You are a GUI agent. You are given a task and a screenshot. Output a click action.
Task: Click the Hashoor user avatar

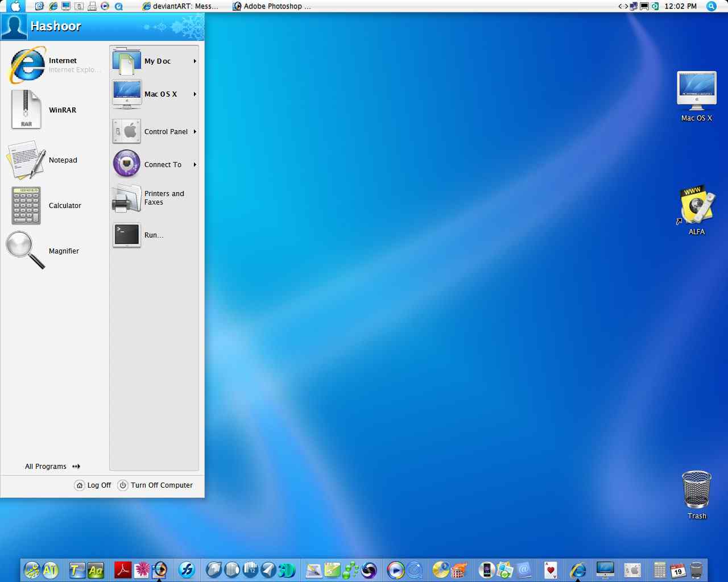[14, 26]
